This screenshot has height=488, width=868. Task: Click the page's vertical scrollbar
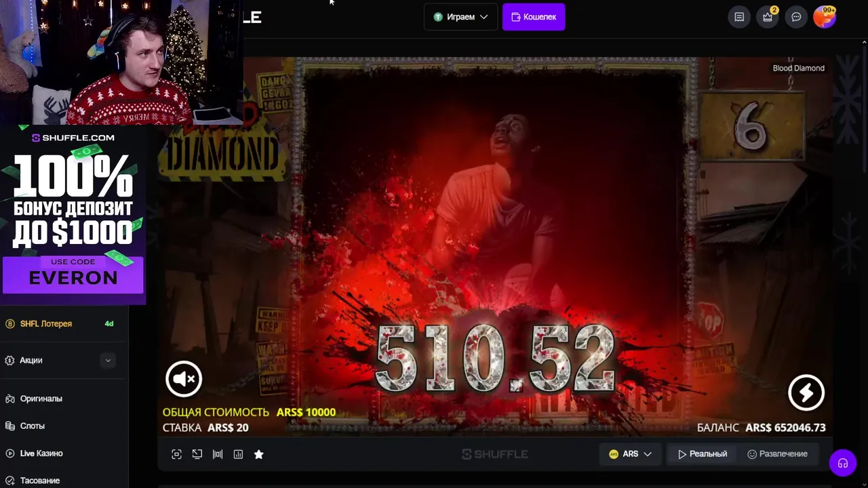click(x=865, y=108)
